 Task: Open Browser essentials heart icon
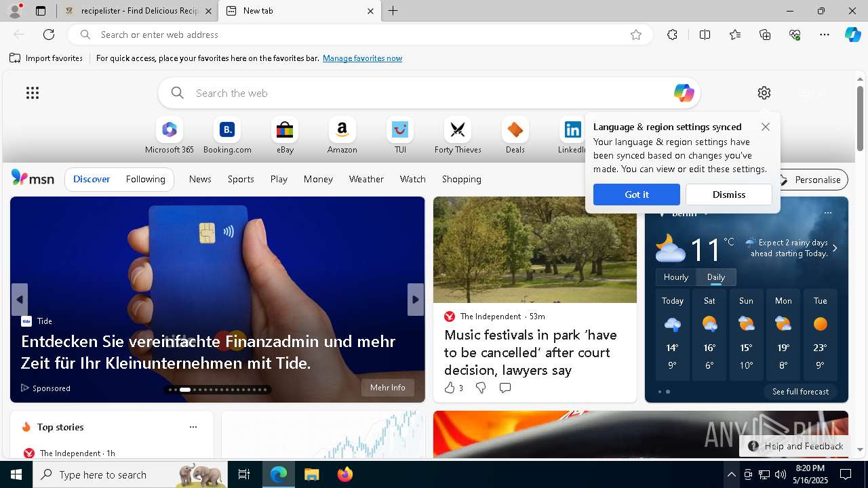point(795,35)
